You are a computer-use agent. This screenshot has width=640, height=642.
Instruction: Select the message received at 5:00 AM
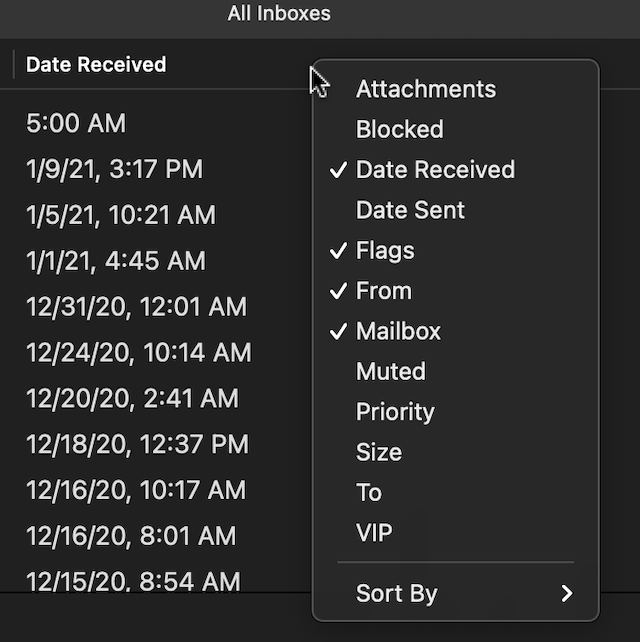click(76, 124)
